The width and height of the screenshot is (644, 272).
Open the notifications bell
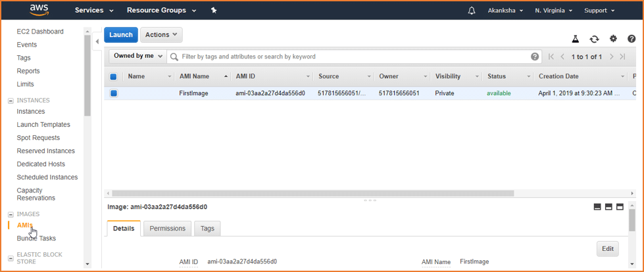tap(472, 11)
